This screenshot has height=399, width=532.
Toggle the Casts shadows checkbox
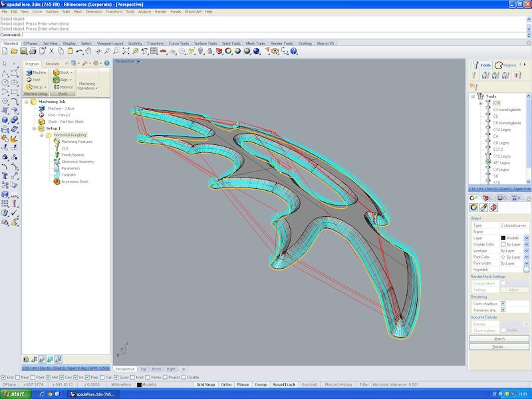click(x=503, y=304)
